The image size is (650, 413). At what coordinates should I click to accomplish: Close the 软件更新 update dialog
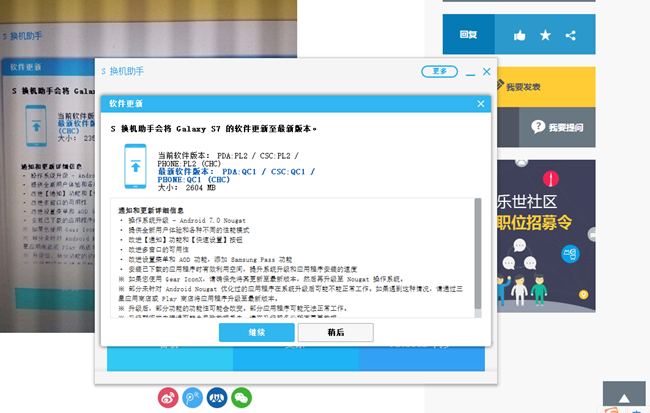pos(481,104)
